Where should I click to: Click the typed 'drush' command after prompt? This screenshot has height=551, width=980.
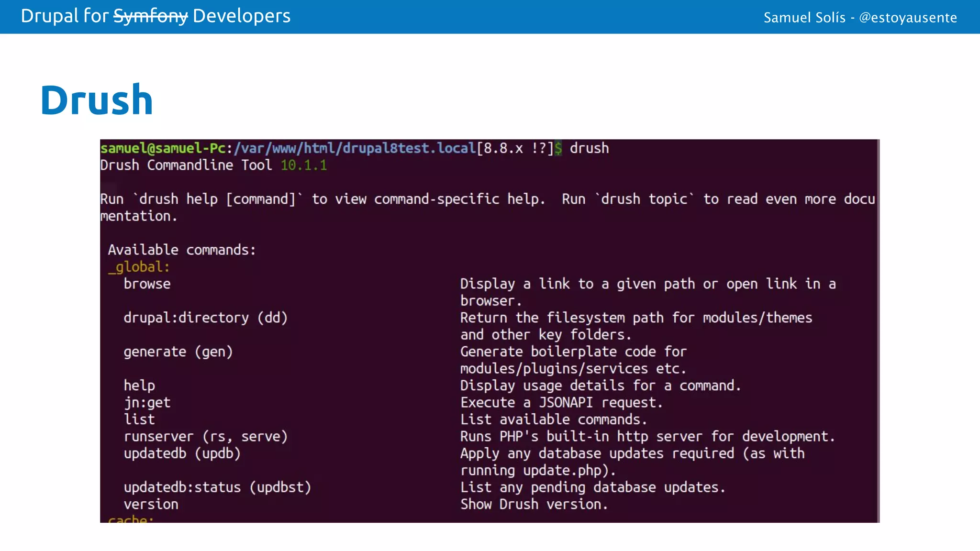click(589, 148)
